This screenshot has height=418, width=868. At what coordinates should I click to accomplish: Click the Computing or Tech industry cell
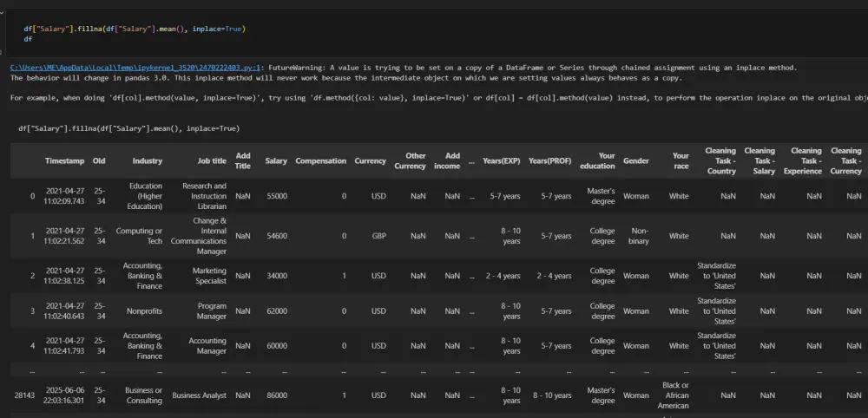click(139, 236)
